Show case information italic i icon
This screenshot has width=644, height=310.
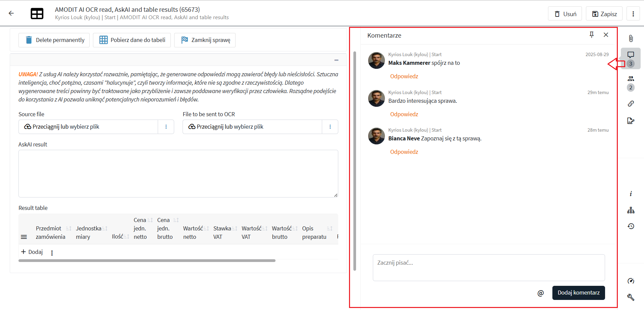tap(631, 194)
